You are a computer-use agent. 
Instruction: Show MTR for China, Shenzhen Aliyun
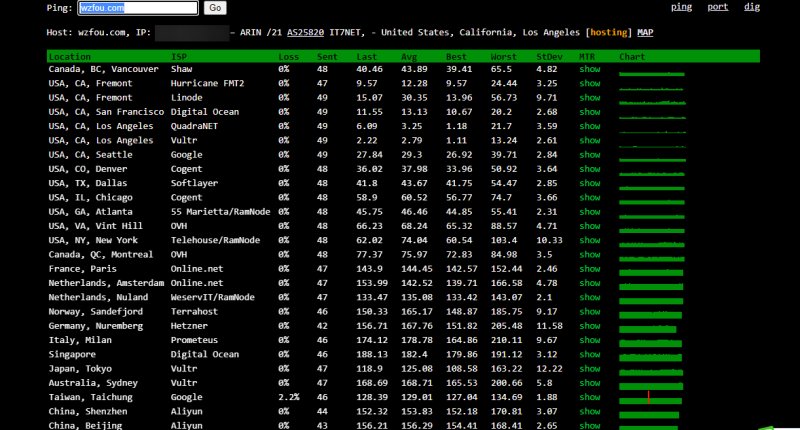coord(589,412)
